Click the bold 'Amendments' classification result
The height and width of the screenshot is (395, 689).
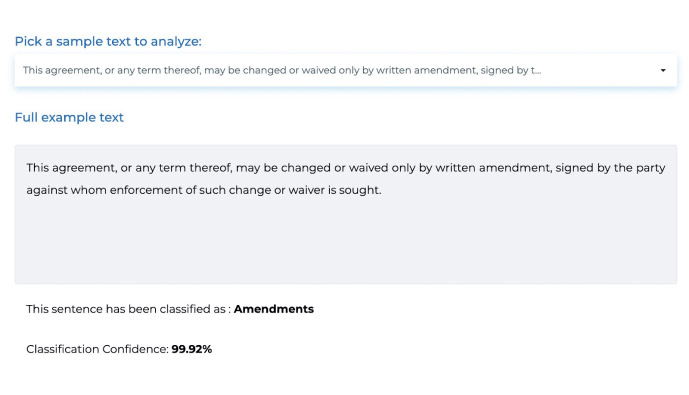(x=274, y=309)
